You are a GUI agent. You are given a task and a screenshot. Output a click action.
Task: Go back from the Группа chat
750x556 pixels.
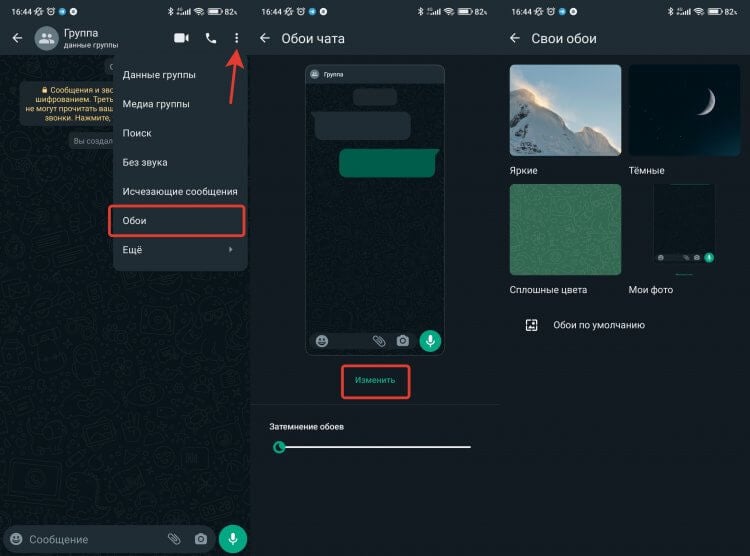16,38
